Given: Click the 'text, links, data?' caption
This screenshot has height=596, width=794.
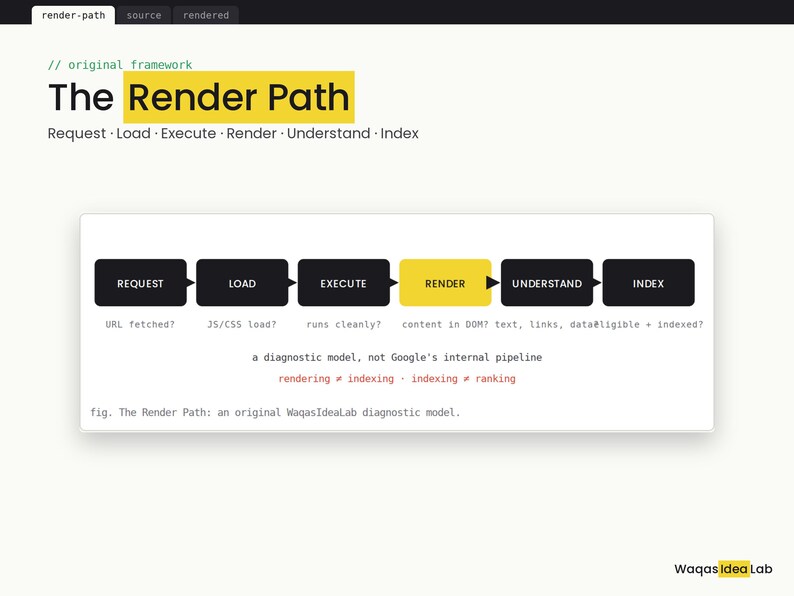Looking at the screenshot, I should point(546,324).
